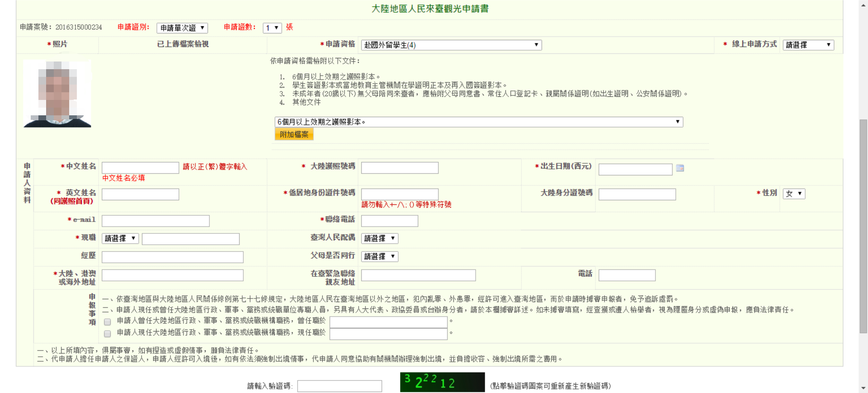This screenshot has width=868, height=393.
Task: Click the 附加檔案 attach file button
Action: [x=294, y=134]
